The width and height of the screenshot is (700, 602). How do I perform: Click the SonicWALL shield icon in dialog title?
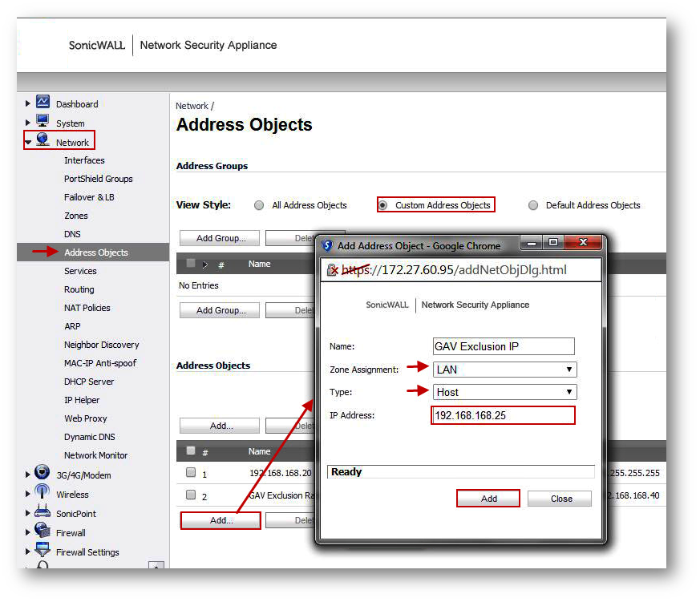[x=327, y=245]
